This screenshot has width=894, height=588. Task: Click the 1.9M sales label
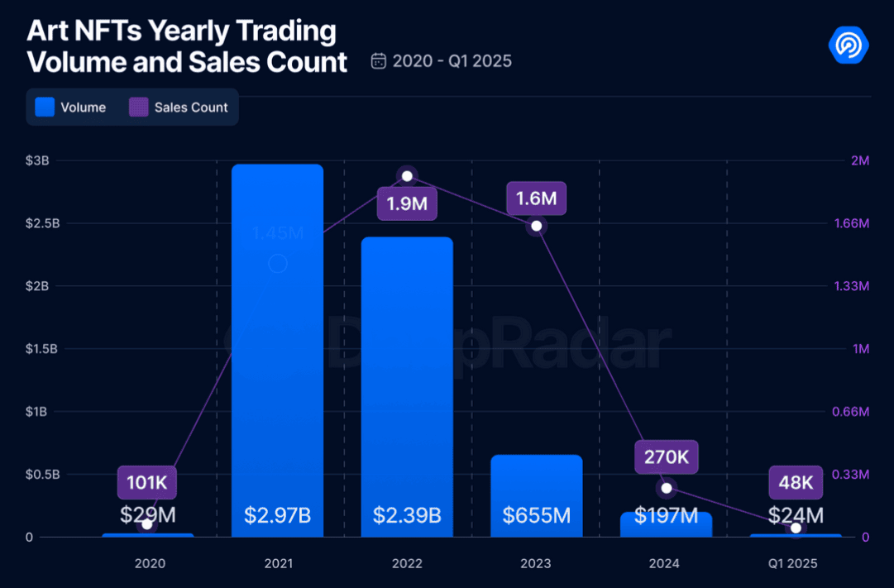click(407, 203)
